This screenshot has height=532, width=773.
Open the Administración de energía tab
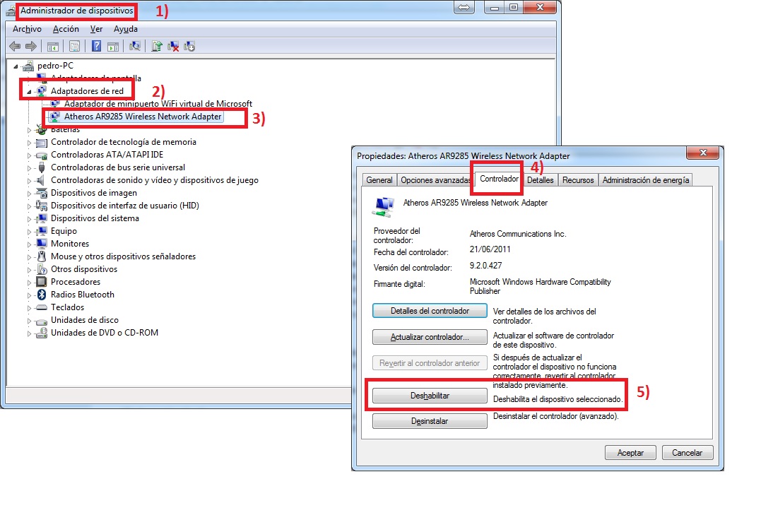tap(646, 180)
